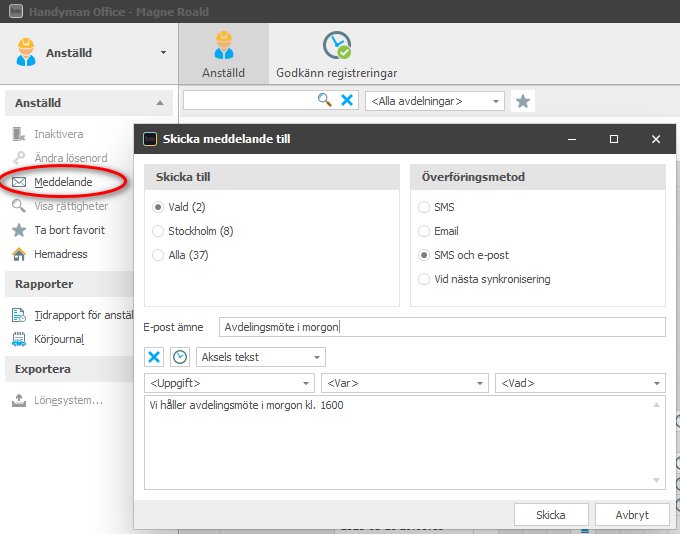Clear the search with blue X icon
Screen dimensions: 680x534
347,100
